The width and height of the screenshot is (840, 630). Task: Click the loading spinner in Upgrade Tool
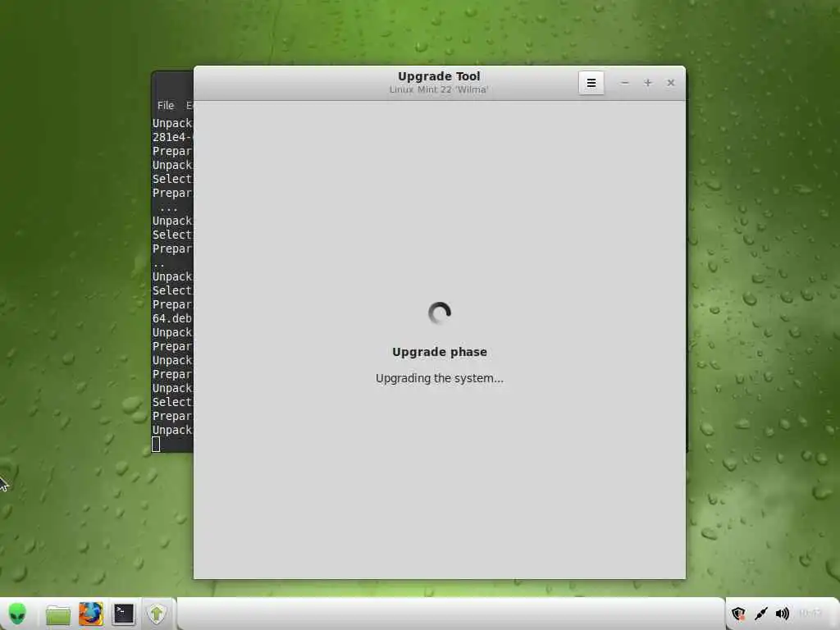(440, 313)
